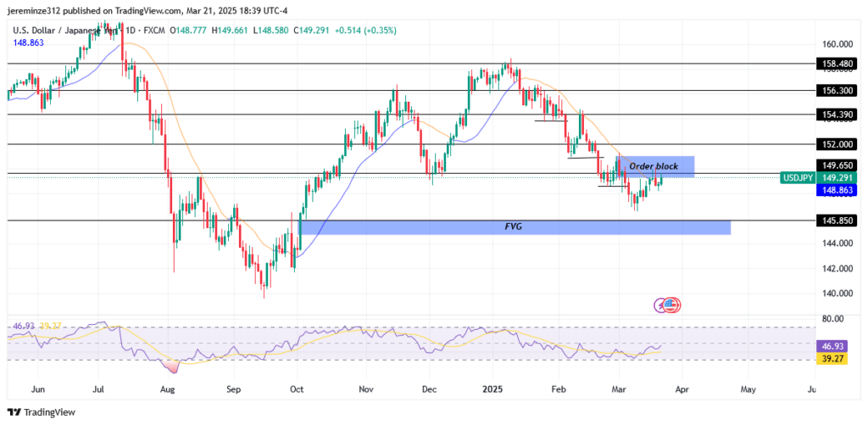Click the 'Sep' label on time axis
The height and width of the screenshot is (425, 868).
pos(234,389)
